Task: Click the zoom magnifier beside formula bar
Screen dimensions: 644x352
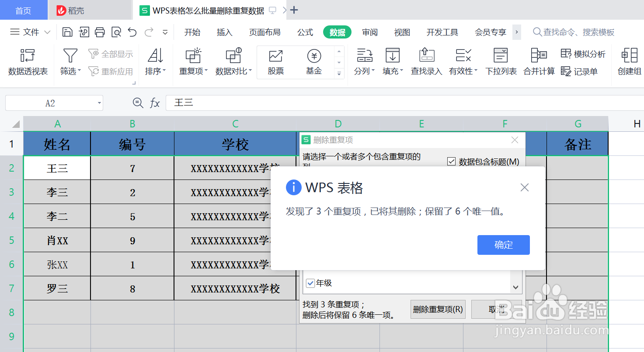Action: pos(138,103)
